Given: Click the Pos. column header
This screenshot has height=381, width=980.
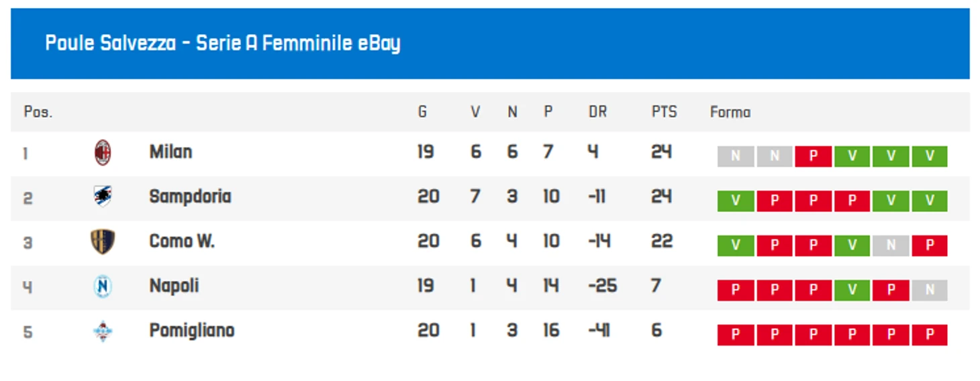Looking at the screenshot, I should (38, 112).
